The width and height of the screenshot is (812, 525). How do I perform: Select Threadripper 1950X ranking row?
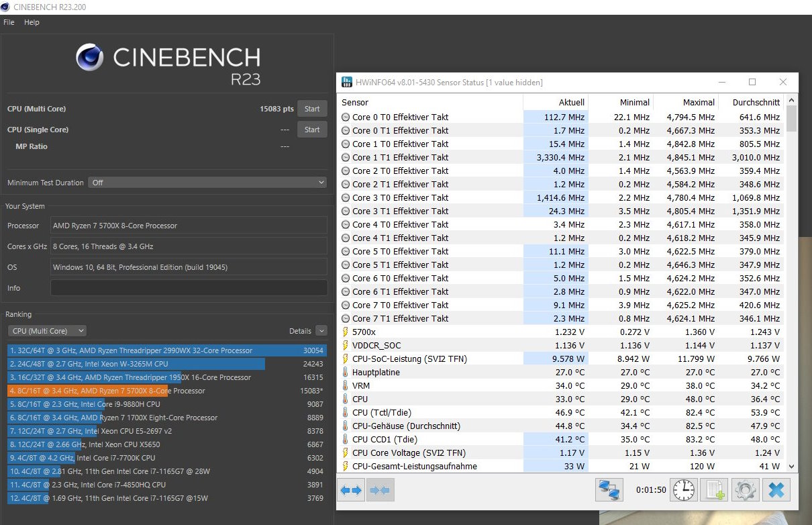167,377
